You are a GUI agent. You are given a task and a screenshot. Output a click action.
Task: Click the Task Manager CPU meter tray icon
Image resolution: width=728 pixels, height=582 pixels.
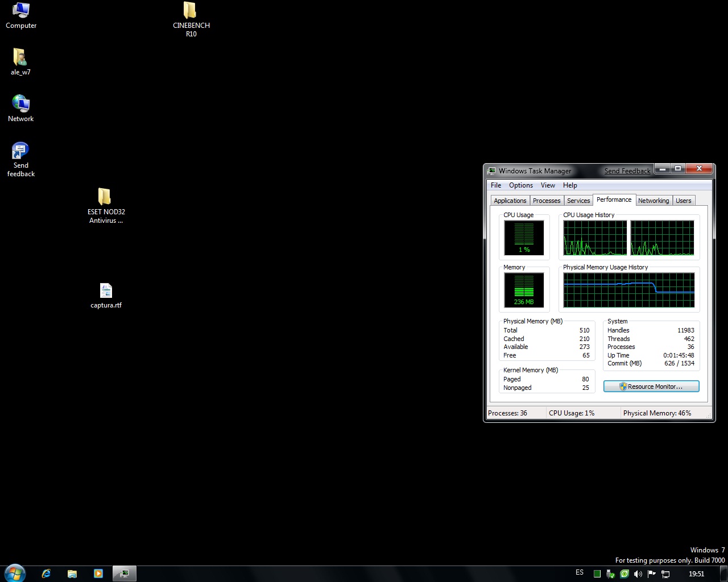(597, 573)
